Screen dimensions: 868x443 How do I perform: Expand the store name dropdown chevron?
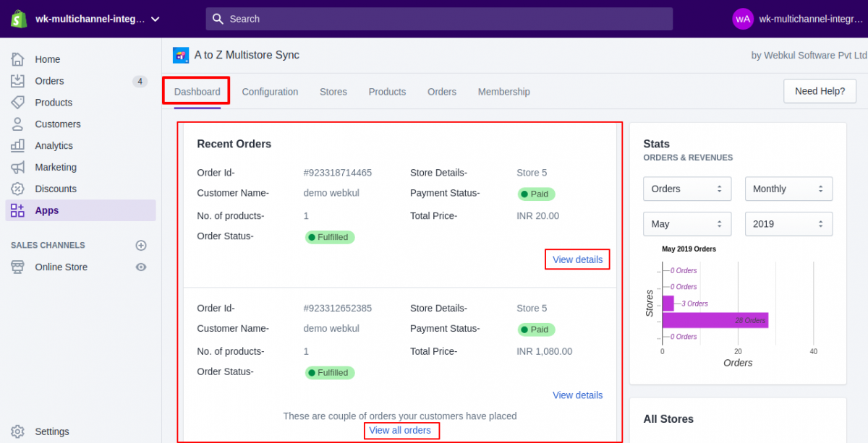pos(156,19)
